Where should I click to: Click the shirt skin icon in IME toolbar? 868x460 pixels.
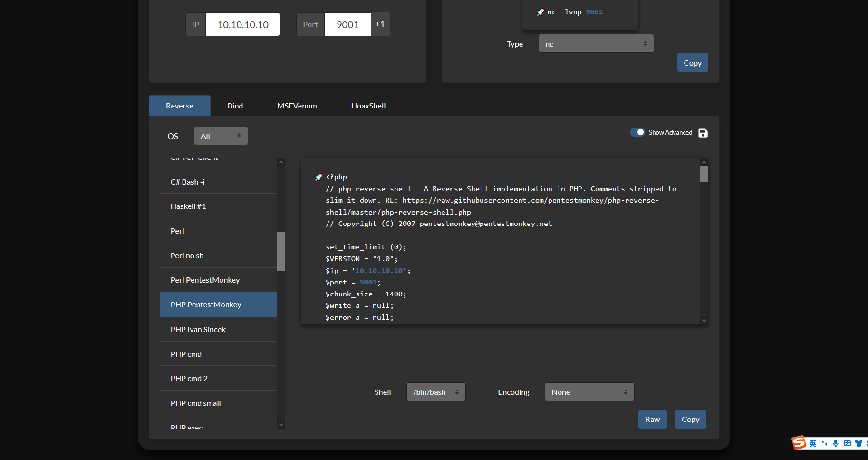(x=858, y=443)
